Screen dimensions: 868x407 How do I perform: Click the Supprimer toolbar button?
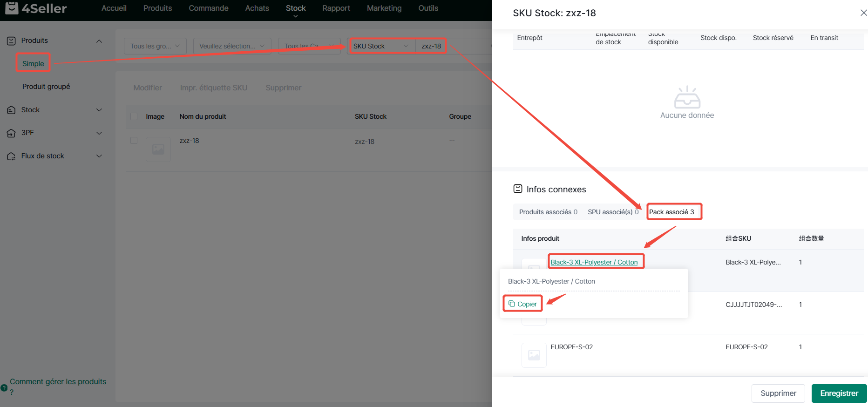(284, 88)
